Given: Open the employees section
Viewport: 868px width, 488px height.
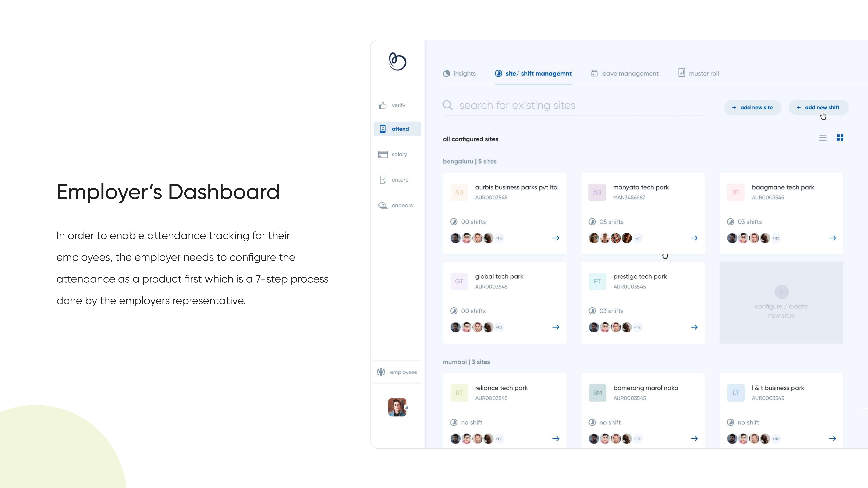Looking at the screenshot, I should [397, 372].
